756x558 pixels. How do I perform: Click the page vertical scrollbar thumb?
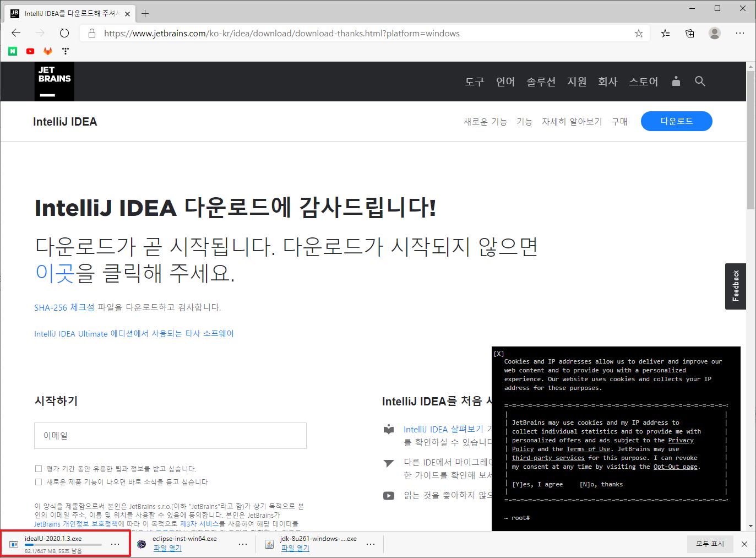pyautogui.click(x=751, y=139)
